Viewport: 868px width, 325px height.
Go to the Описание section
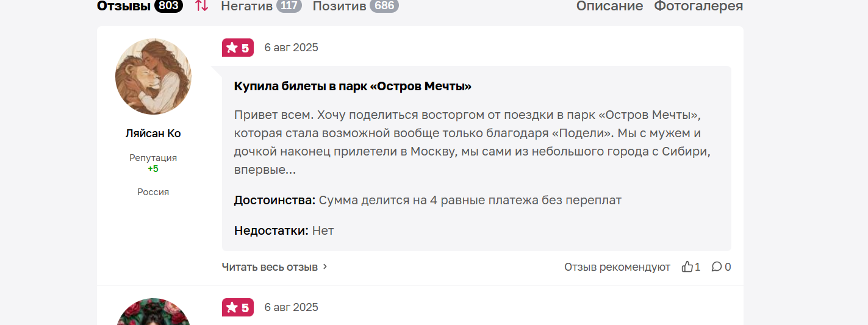(x=609, y=6)
